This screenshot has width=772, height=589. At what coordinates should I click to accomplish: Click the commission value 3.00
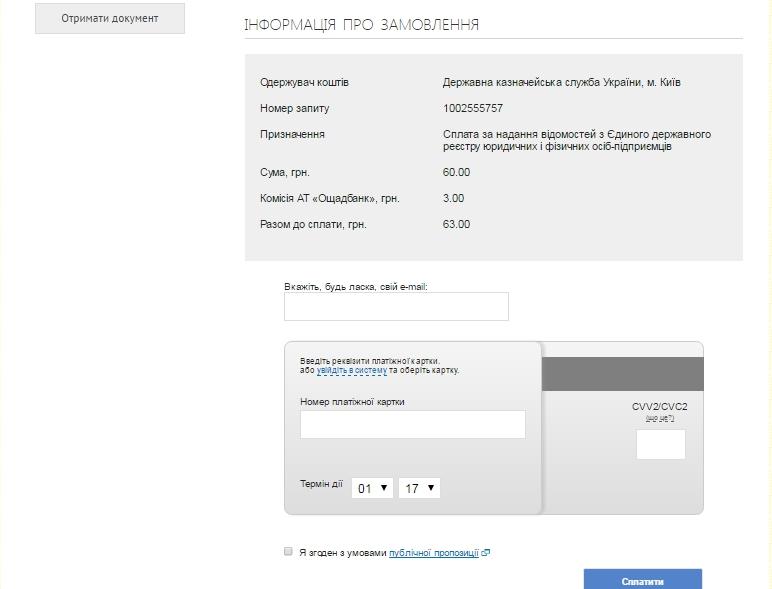(453, 198)
